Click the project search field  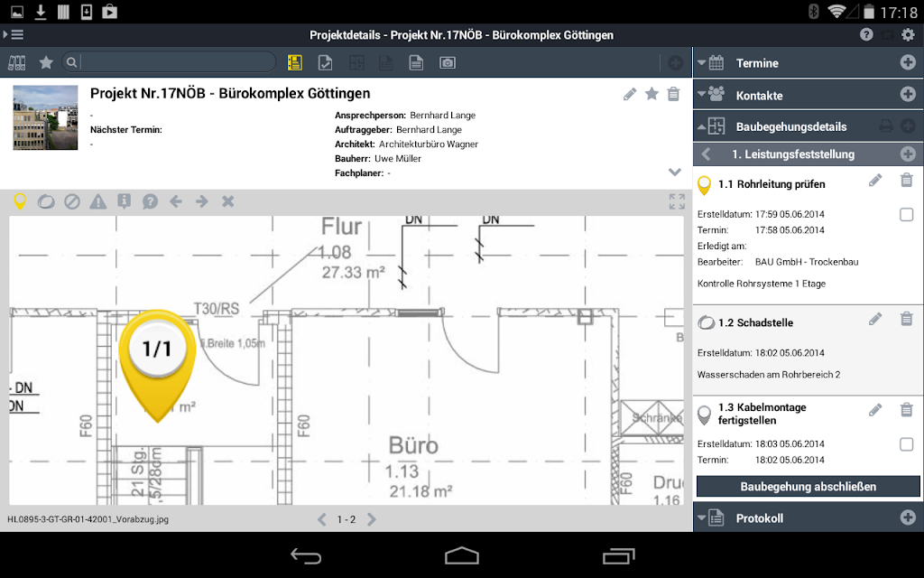pyautogui.click(x=177, y=62)
